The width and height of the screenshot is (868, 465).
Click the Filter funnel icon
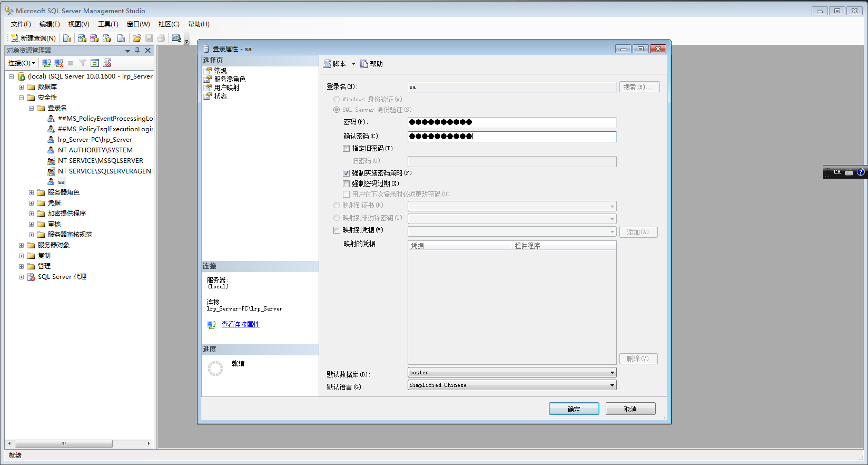(83, 63)
